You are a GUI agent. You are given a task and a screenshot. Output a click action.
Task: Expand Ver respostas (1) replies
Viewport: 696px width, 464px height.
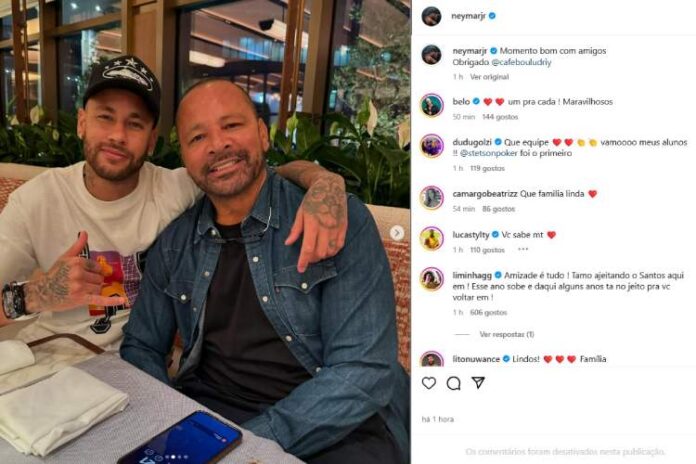pos(506,334)
